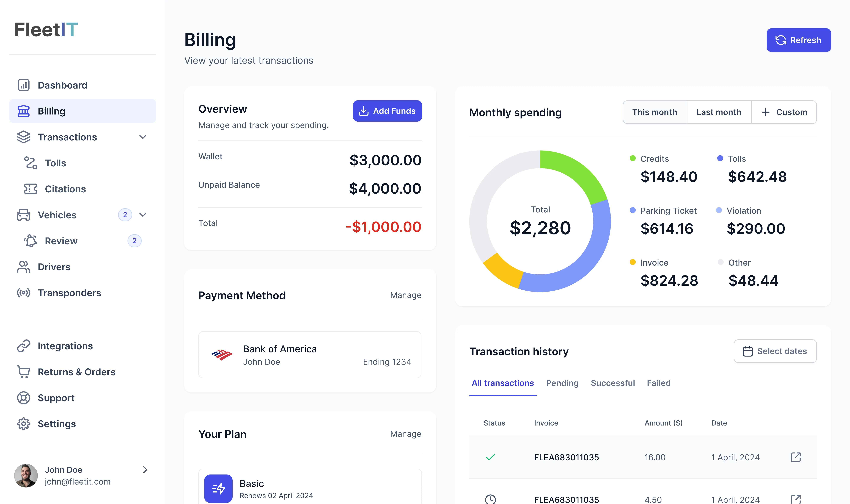The height and width of the screenshot is (504, 850).
Task: Go to the Support page
Action: click(x=82, y=398)
